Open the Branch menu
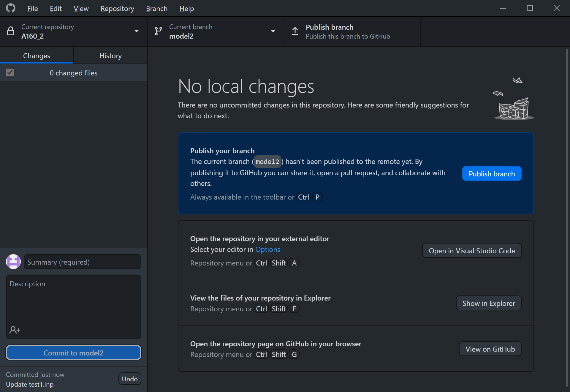 pyautogui.click(x=156, y=8)
